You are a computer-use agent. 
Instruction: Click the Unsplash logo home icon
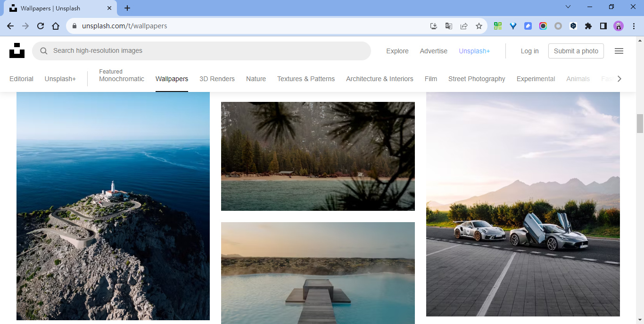point(17,50)
